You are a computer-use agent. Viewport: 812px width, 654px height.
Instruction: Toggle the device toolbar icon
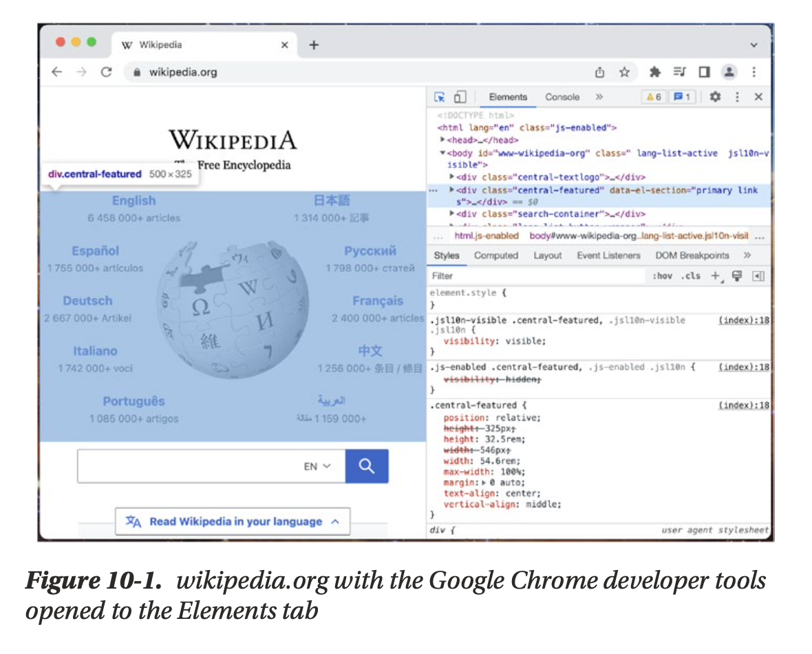point(460,97)
